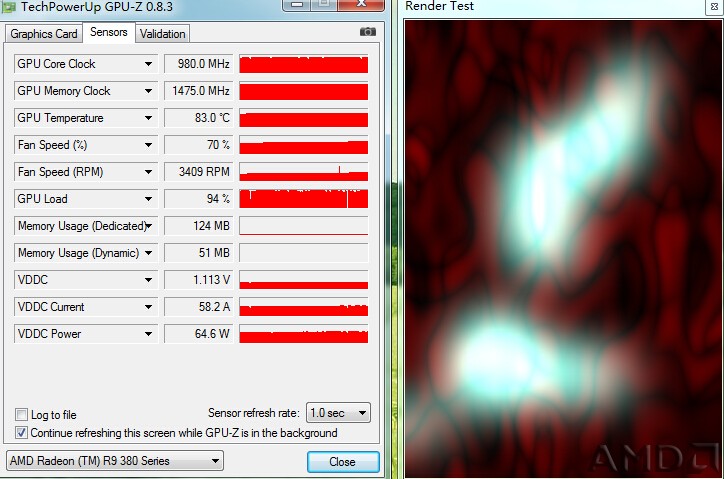This screenshot has width=724, height=479.
Task: Uncheck Continue refreshing in the background
Action: click(x=21, y=433)
